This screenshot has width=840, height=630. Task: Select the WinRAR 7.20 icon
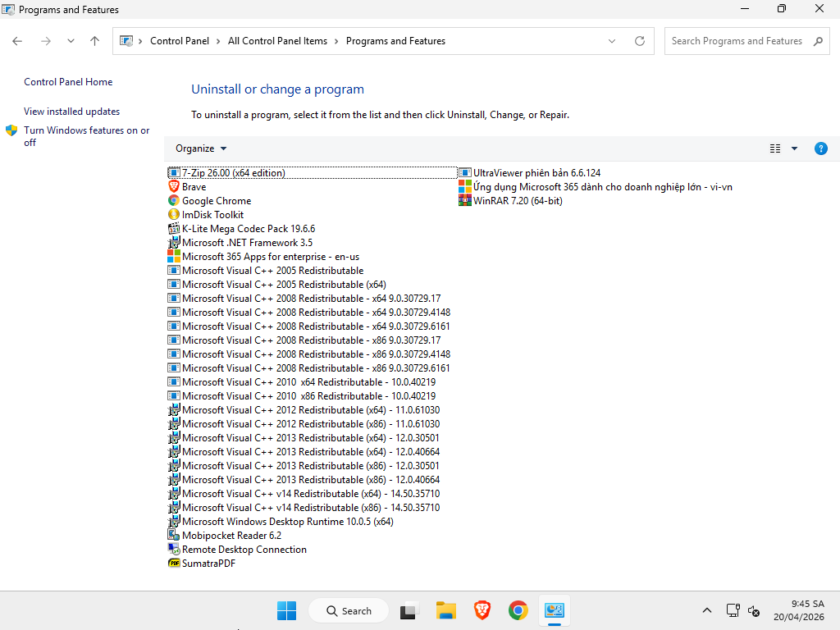tap(465, 201)
